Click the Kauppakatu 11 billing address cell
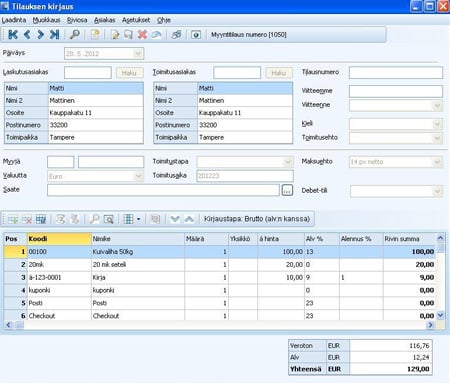This screenshot has height=383, width=450. 96,113
